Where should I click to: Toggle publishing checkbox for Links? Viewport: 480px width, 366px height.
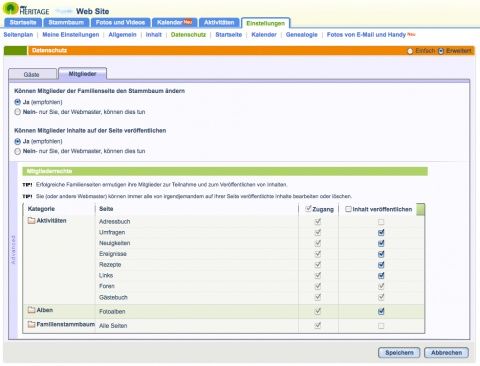[381, 275]
